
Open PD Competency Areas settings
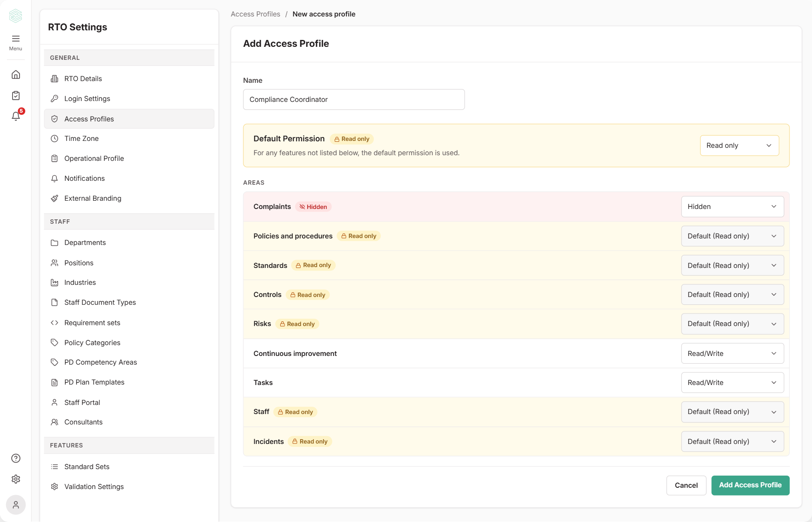(129, 362)
